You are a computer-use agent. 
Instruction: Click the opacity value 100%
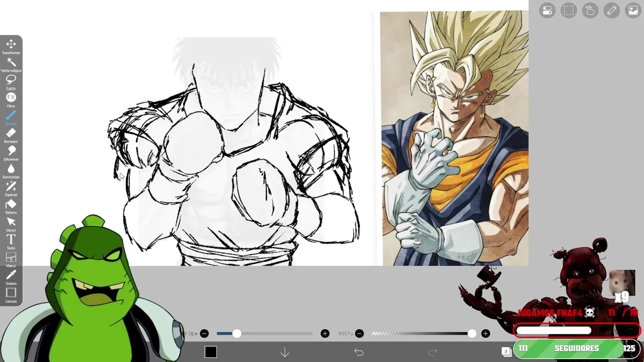pyautogui.click(x=345, y=333)
